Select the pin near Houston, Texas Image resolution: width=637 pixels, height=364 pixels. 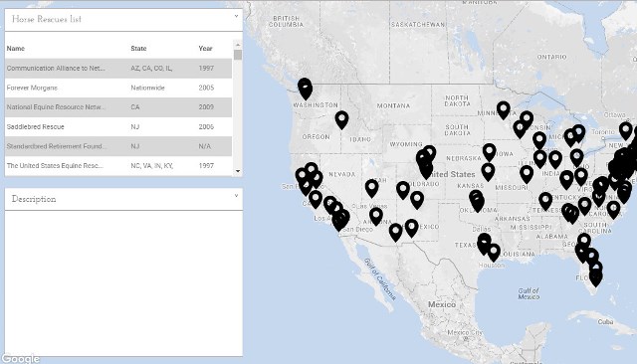click(x=494, y=253)
